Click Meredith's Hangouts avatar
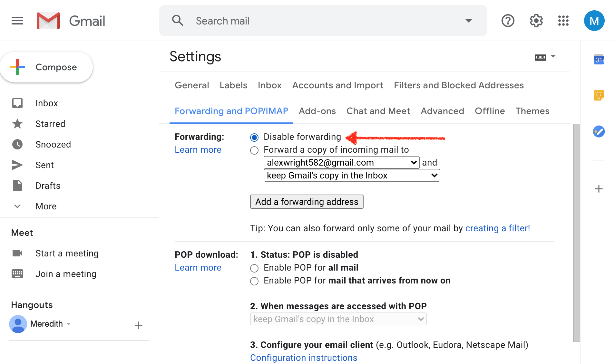The width and height of the screenshot is (615, 364). click(18, 324)
